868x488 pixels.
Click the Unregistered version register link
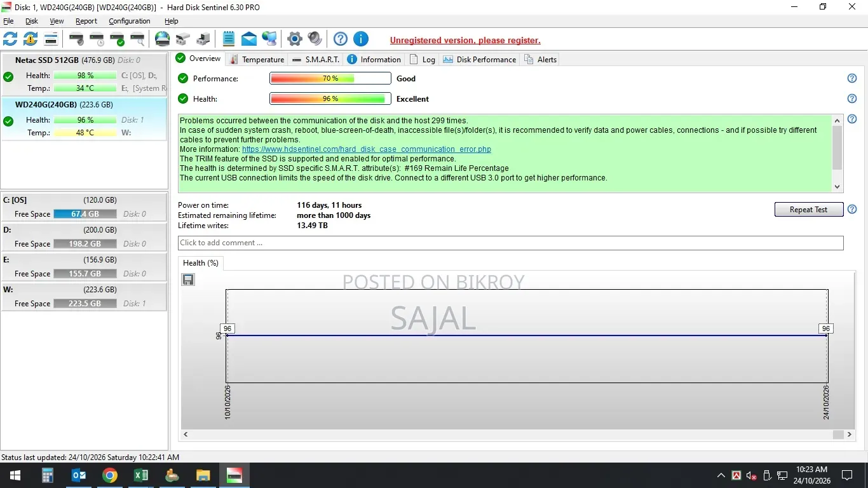[465, 40]
